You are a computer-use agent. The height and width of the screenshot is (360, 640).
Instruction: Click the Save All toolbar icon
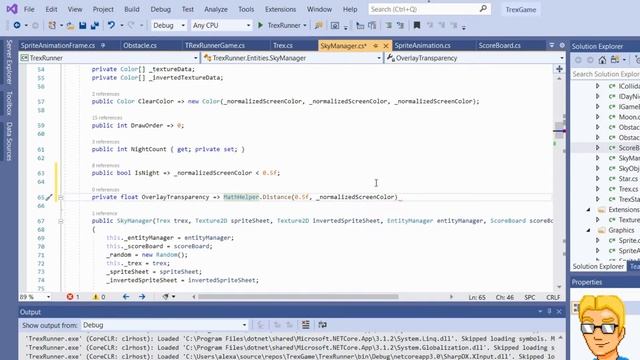[95, 25]
